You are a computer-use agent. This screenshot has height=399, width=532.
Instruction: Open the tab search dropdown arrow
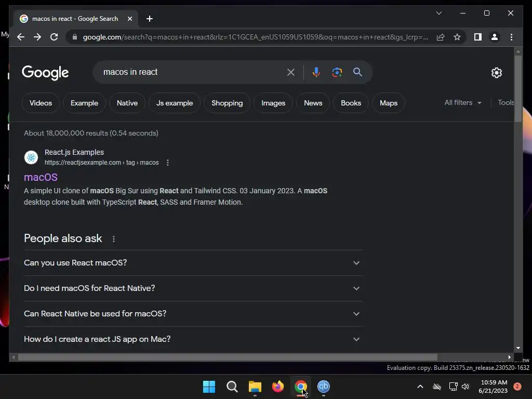click(438, 13)
